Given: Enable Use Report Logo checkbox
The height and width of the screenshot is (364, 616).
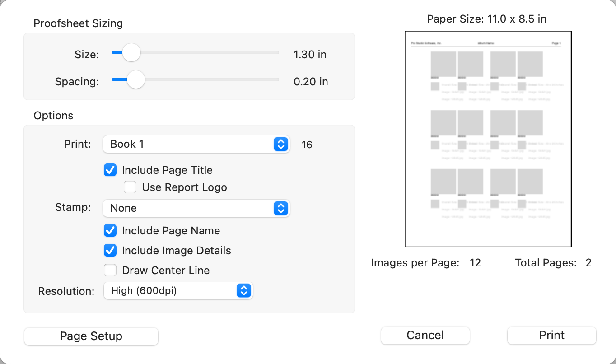Looking at the screenshot, I should coord(130,187).
